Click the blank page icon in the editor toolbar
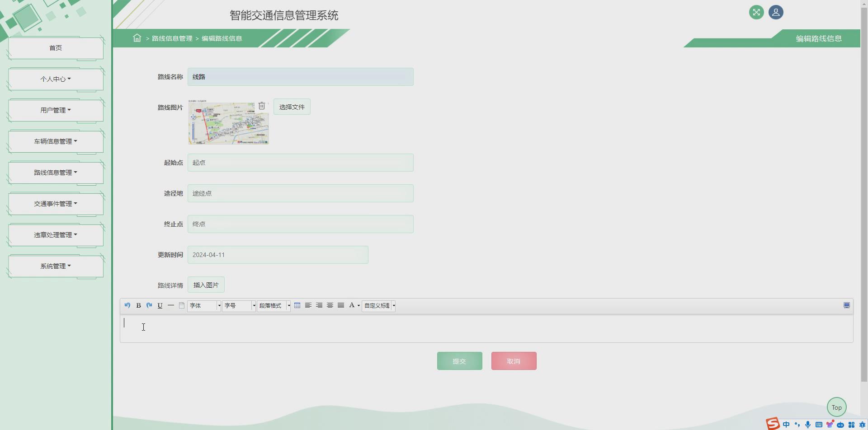This screenshot has height=430, width=868. click(182, 305)
